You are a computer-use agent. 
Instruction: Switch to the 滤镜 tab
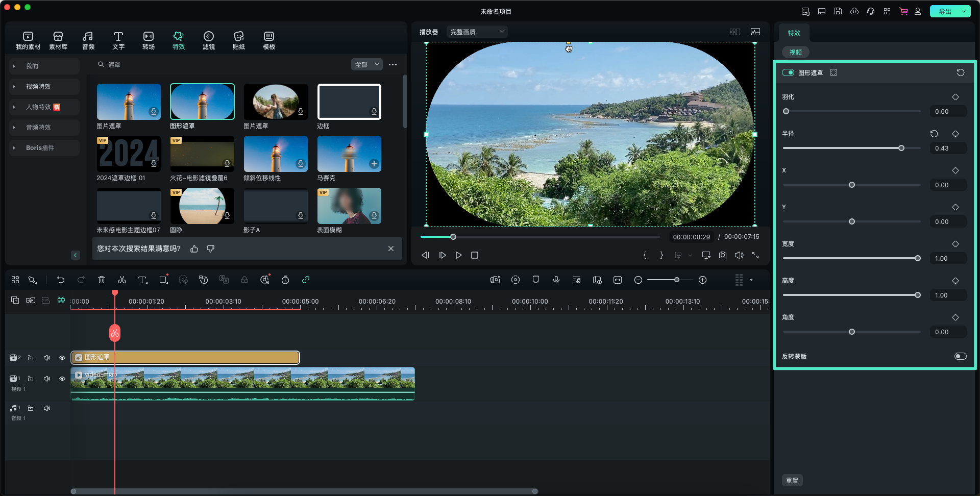coord(208,40)
